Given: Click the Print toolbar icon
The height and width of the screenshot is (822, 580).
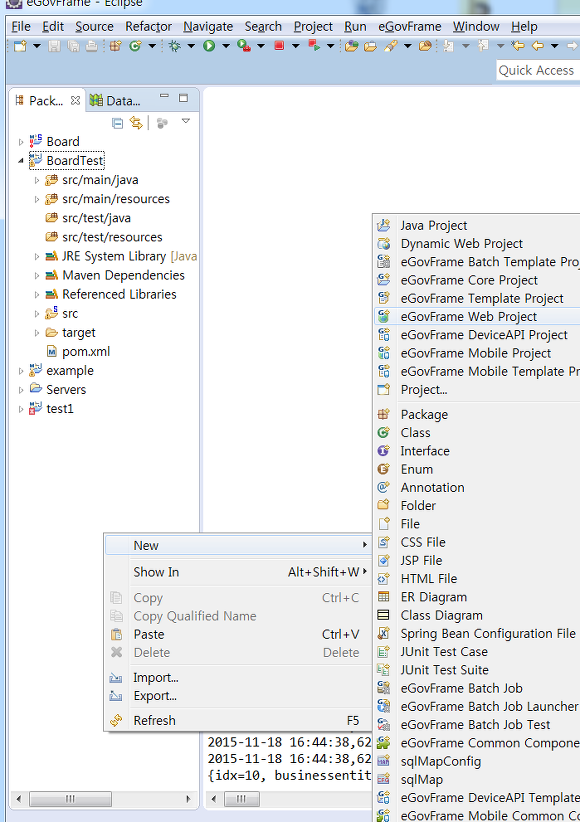Looking at the screenshot, I should [x=92, y=46].
